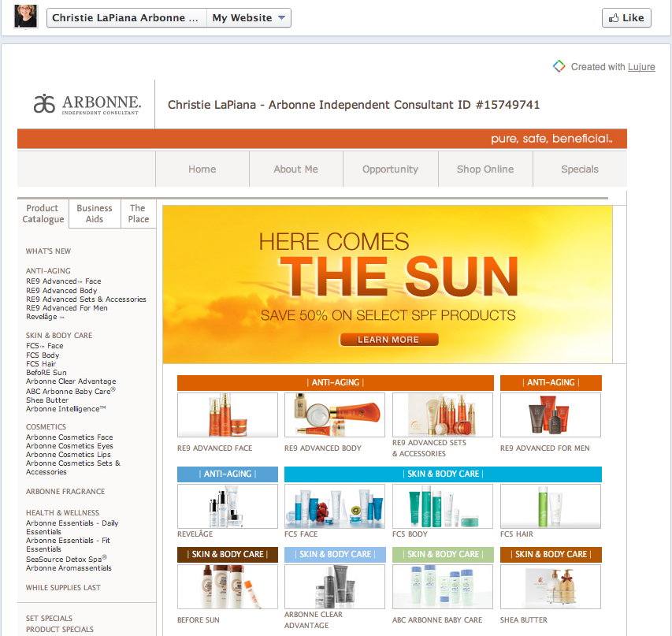Open Arbonne Cosmetics Lips link
Image resolution: width=672 pixels, height=636 pixels.
coord(68,455)
